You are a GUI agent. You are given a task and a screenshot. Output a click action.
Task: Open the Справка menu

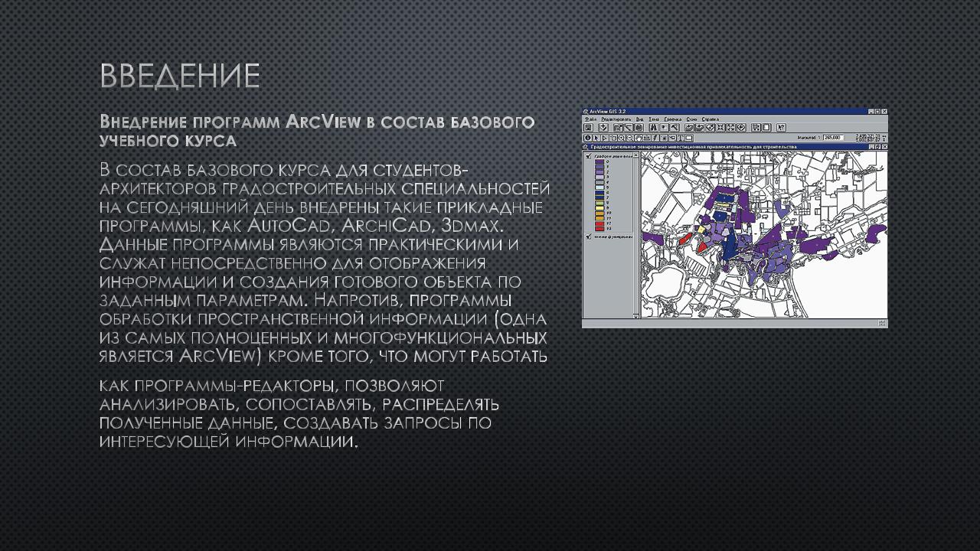[710, 119]
